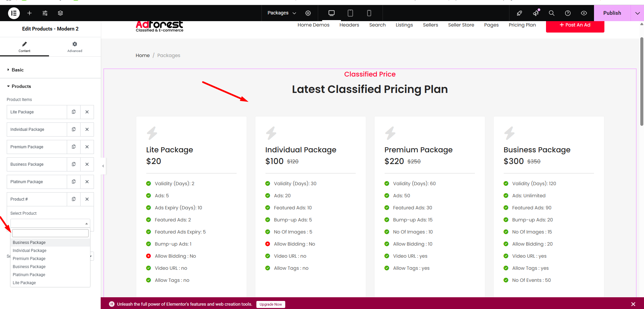Open the Help question mark icon
644x309 pixels.
pos(568,13)
